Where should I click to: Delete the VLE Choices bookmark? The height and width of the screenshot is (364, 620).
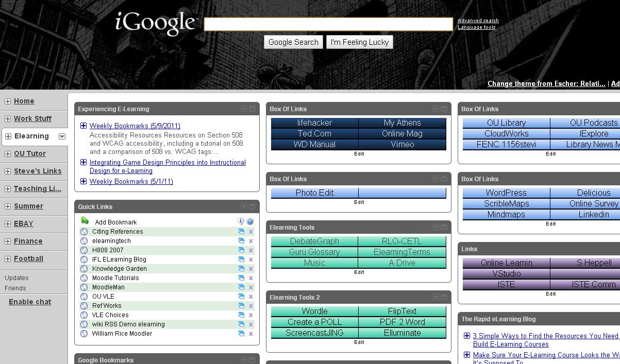(x=251, y=315)
